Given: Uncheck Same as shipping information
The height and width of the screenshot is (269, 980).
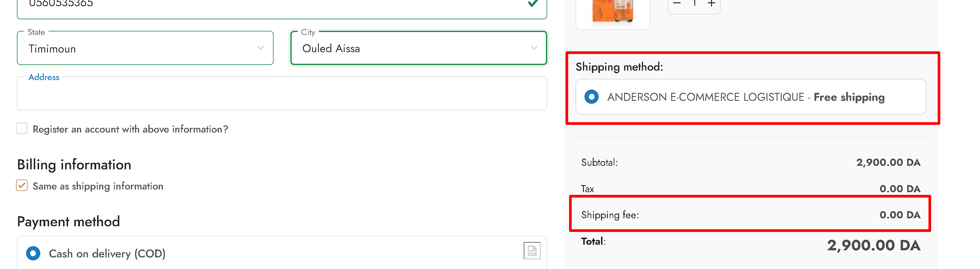Looking at the screenshot, I should (22, 186).
